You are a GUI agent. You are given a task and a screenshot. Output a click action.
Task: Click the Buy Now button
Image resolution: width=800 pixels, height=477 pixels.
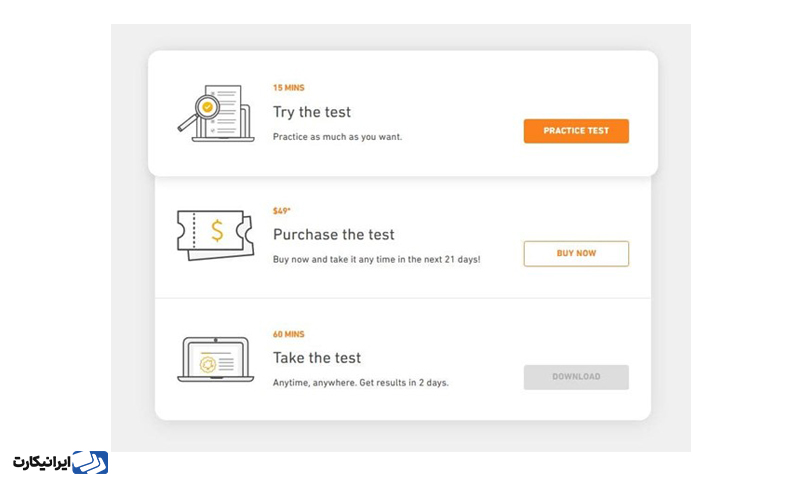pyautogui.click(x=576, y=254)
